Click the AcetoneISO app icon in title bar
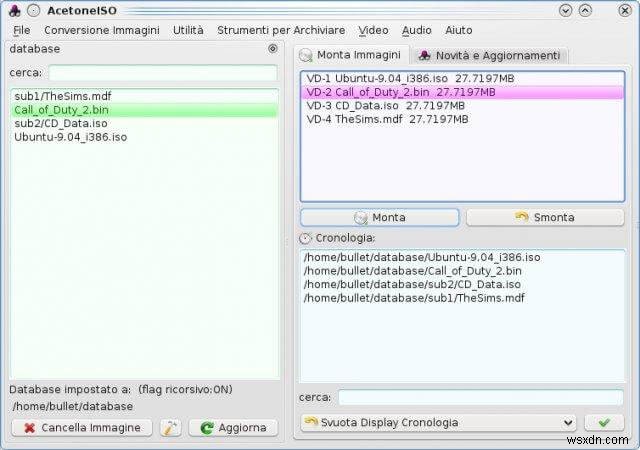 click(15, 11)
